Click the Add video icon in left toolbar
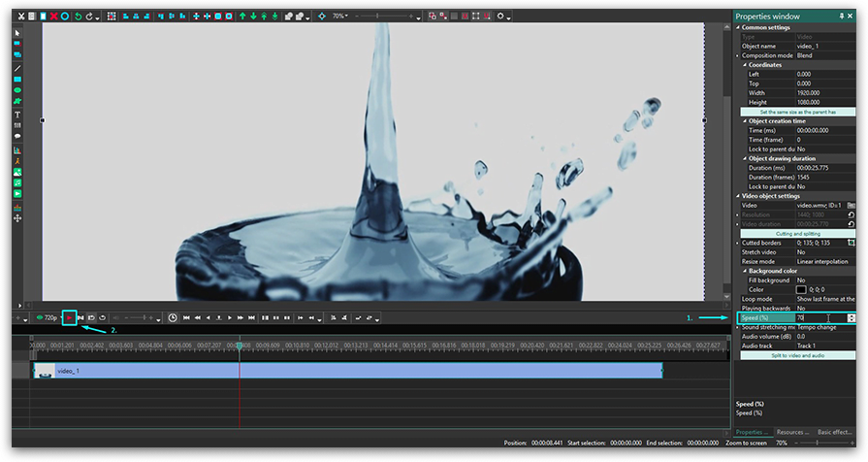The width and height of the screenshot is (868, 462). (x=17, y=193)
